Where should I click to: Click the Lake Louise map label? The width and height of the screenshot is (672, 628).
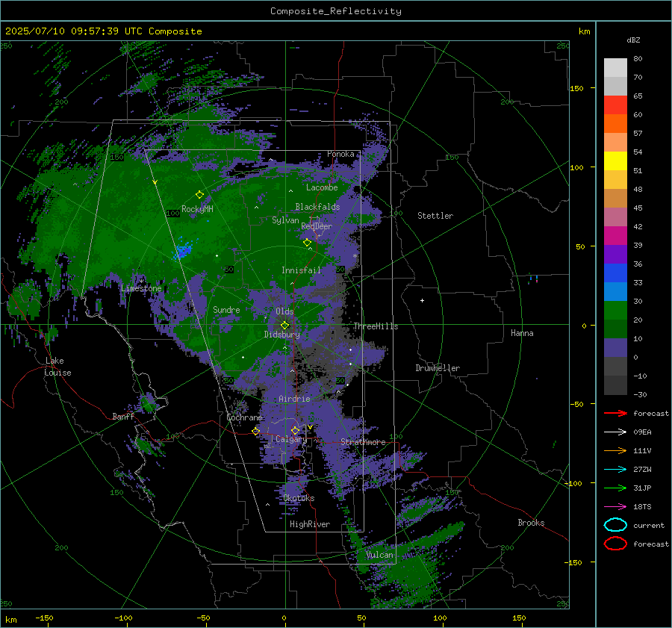pos(57,367)
